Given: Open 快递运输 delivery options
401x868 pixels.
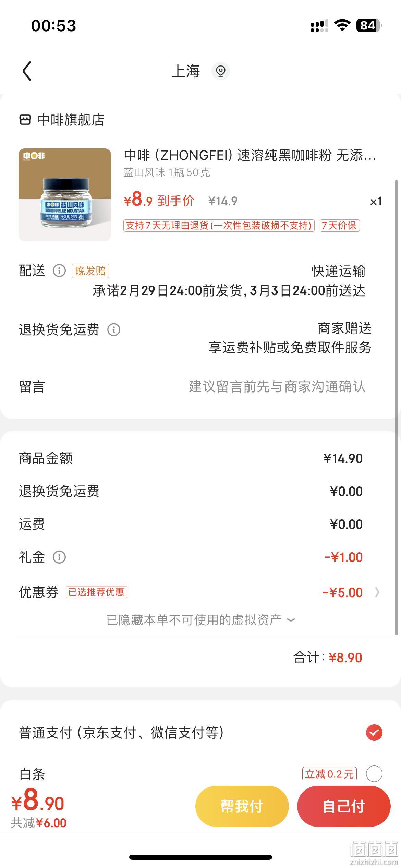Looking at the screenshot, I should click(338, 271).
